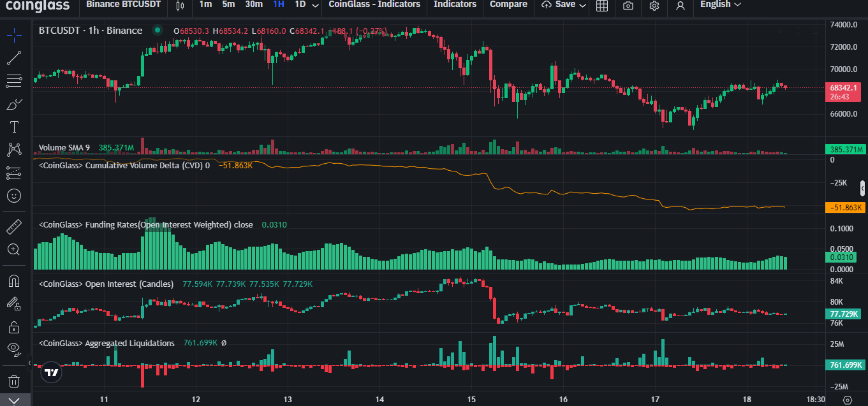868x406 pixels.
Task: Click the green market status dot
Action: pos(158,31)
